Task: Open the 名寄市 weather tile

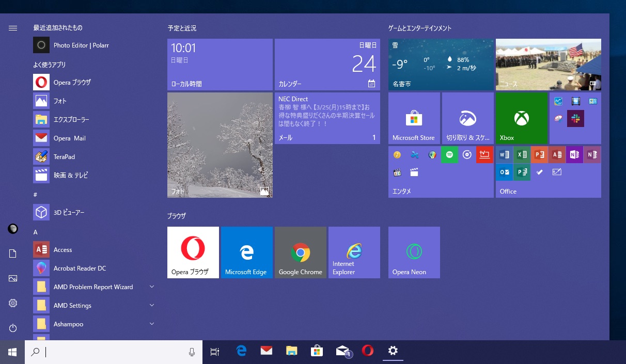Action: tap(441, 65)
